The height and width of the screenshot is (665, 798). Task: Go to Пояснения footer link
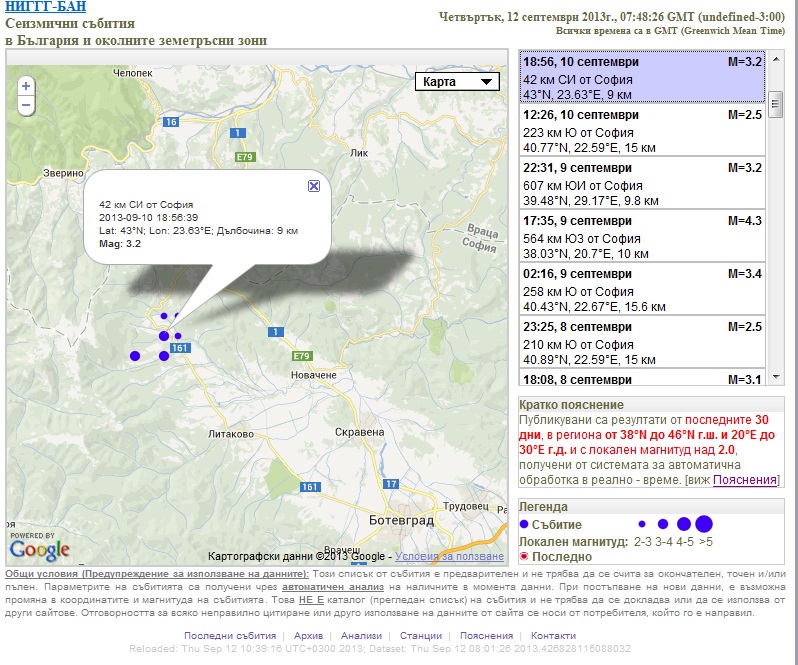click(487, 635)
